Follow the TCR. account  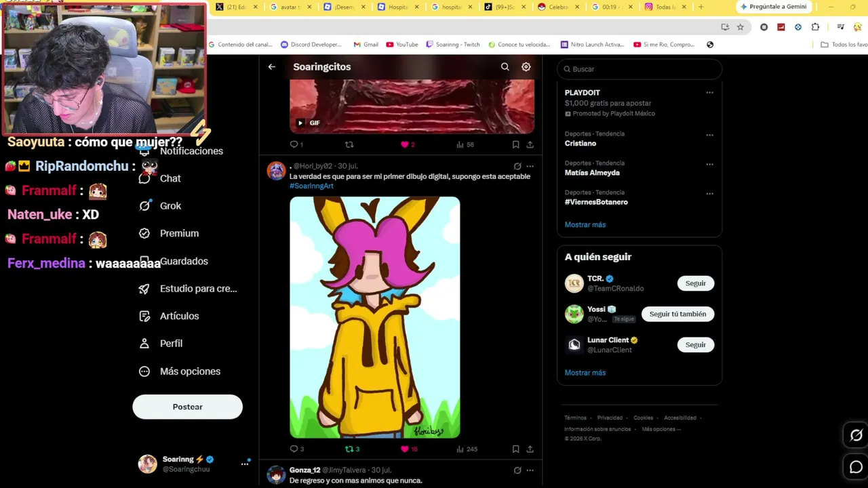(x=695, y=283)
